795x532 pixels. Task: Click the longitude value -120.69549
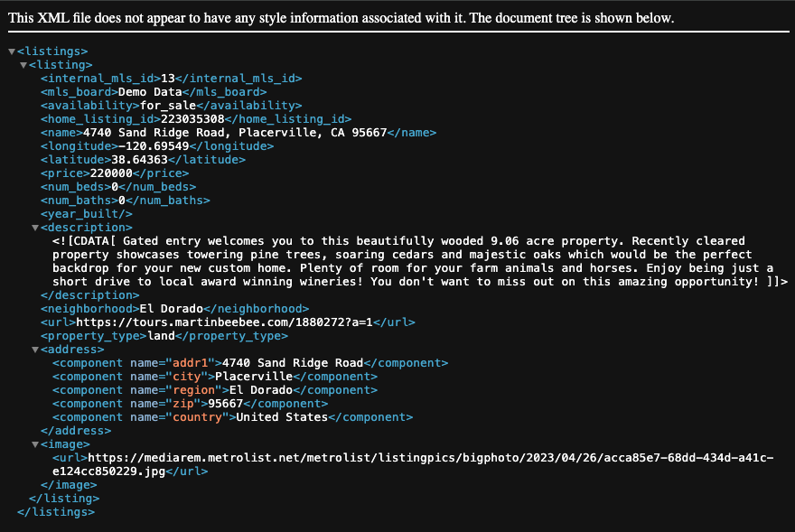pyautogui.click(x=153, y=146)
